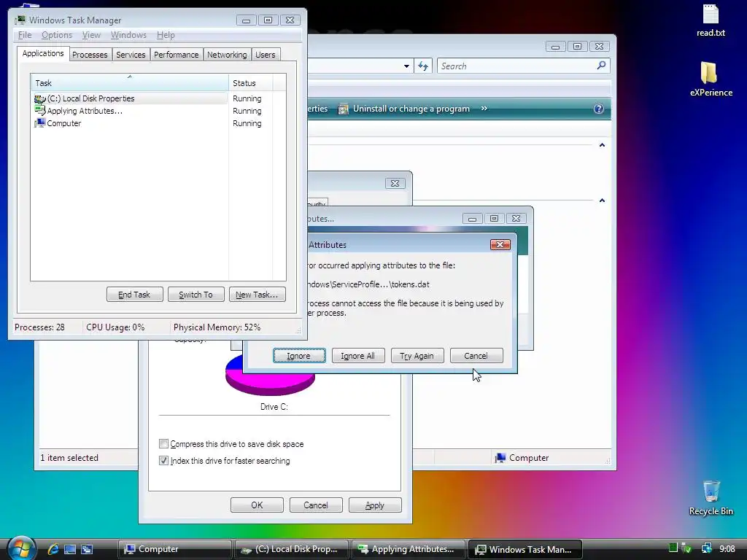Click Cancel in Local Disk Properties

pyautogui.click(x=315, y=505)
